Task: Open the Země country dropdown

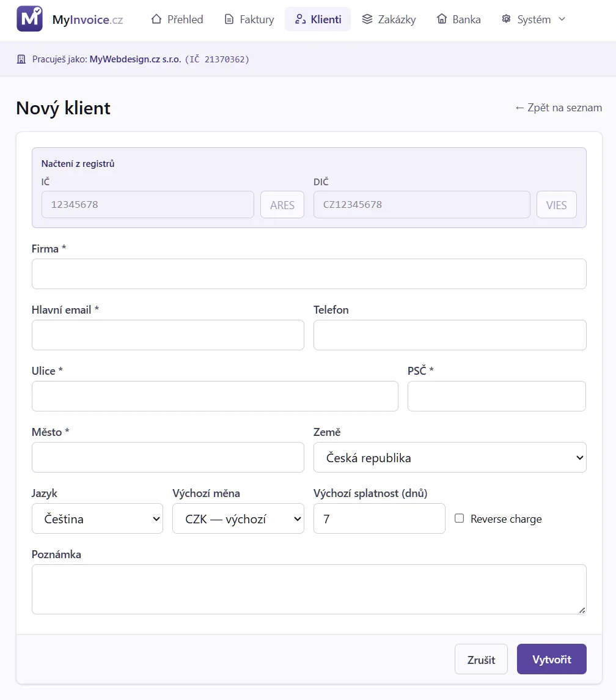Action: click(x=450, y=457)
